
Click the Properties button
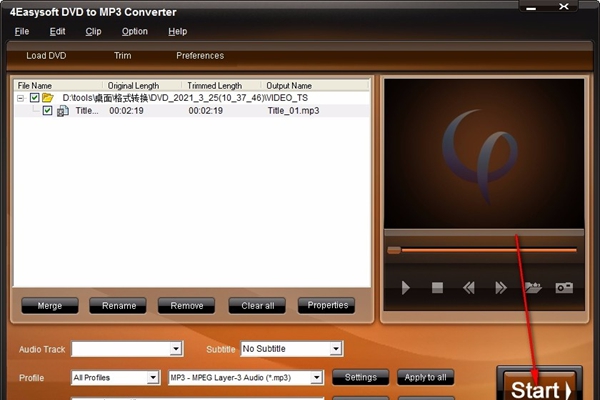coord(326,305)
